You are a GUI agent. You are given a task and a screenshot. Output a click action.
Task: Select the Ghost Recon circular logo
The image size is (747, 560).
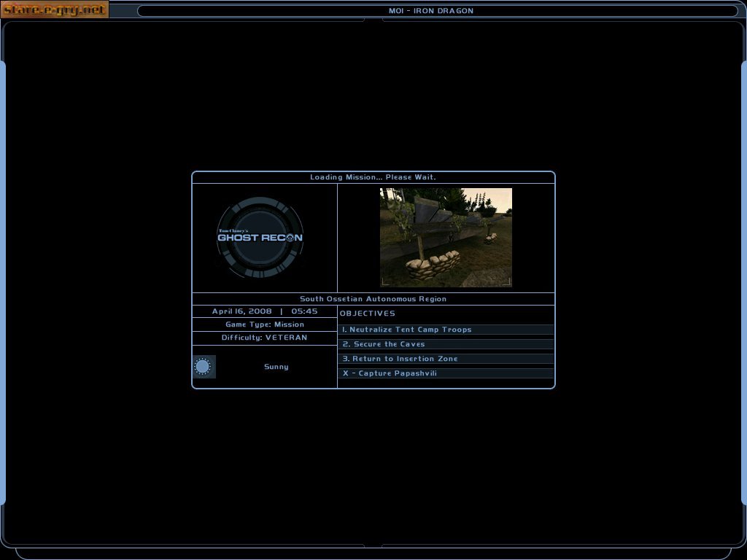click(260, 237)
